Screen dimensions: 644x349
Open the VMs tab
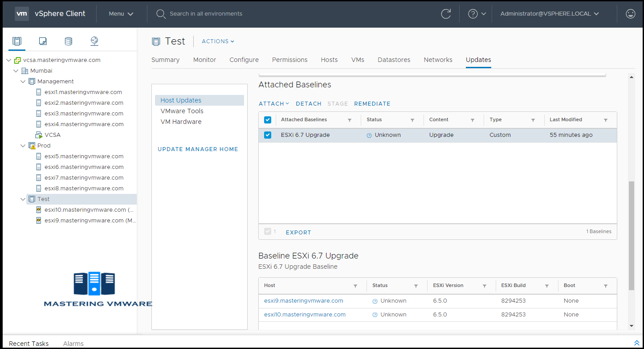[358, 60]
